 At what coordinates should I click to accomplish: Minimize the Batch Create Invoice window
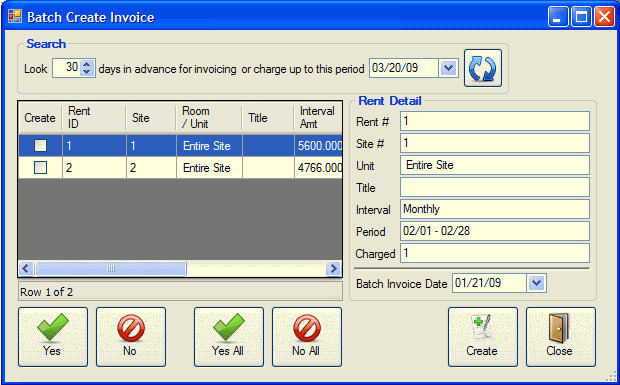coord(558,17)
